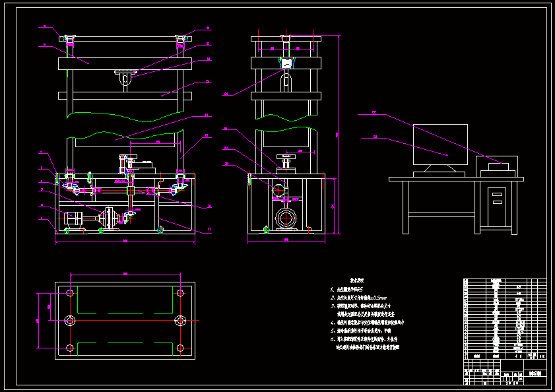Image resolution: width=555 pixels, height=392 pixels.
Task: Click the top-left mounting hole in the plan view
Action: tap(70, 293)
